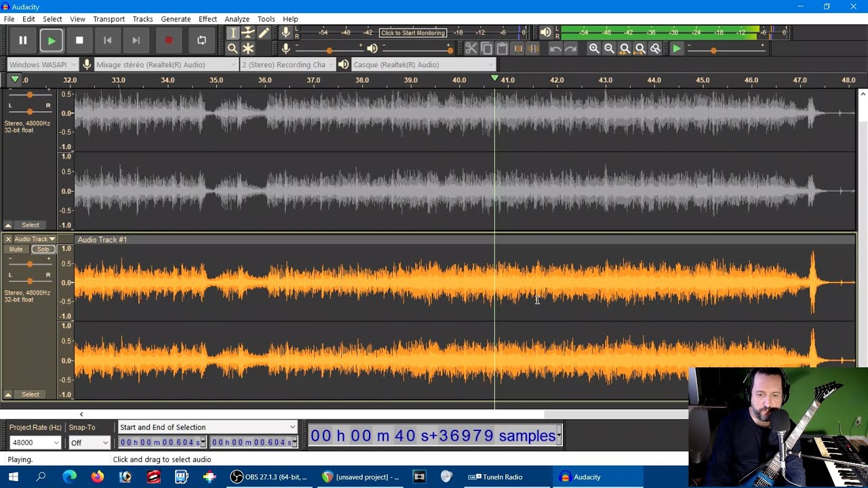Click the Play-at-speed green button
The image size is (868, 488).
677,48
